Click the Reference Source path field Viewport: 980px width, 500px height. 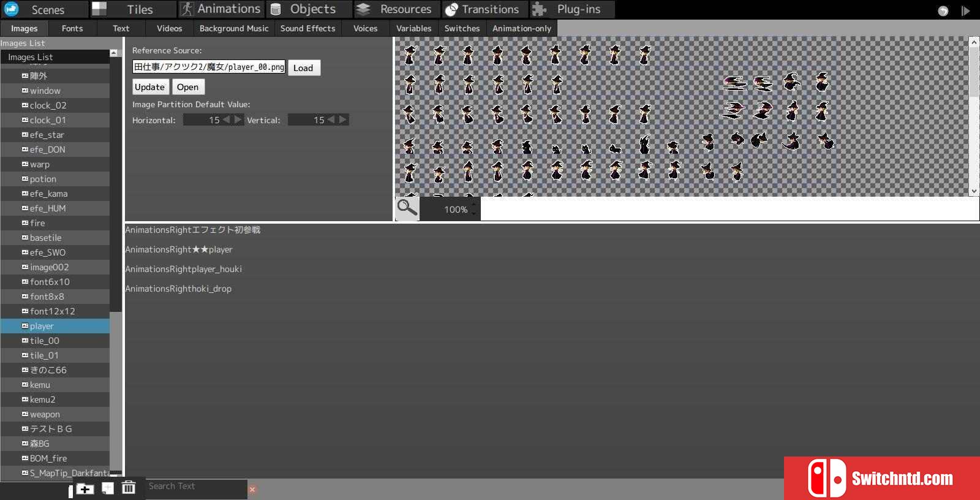click(209, 67)
